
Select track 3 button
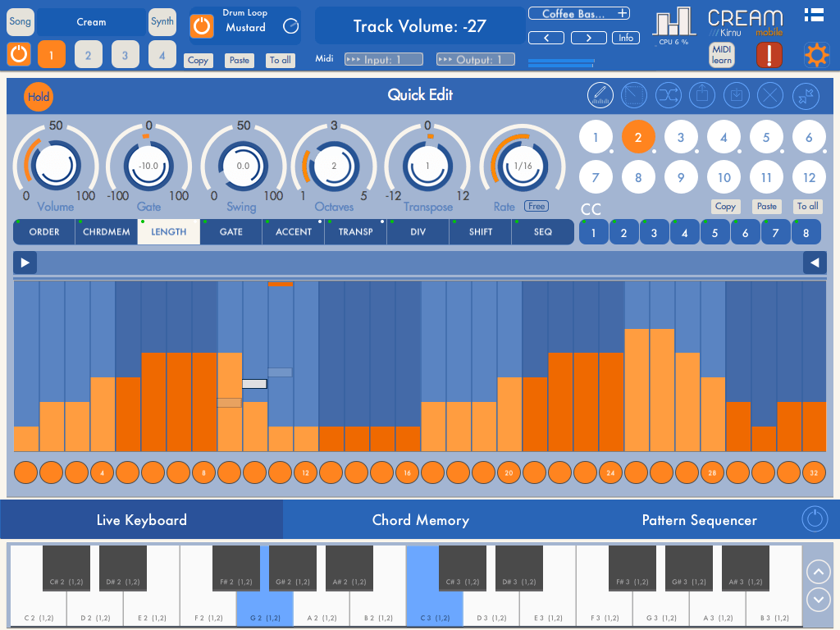pyautogui.click(x=125, y=55)
